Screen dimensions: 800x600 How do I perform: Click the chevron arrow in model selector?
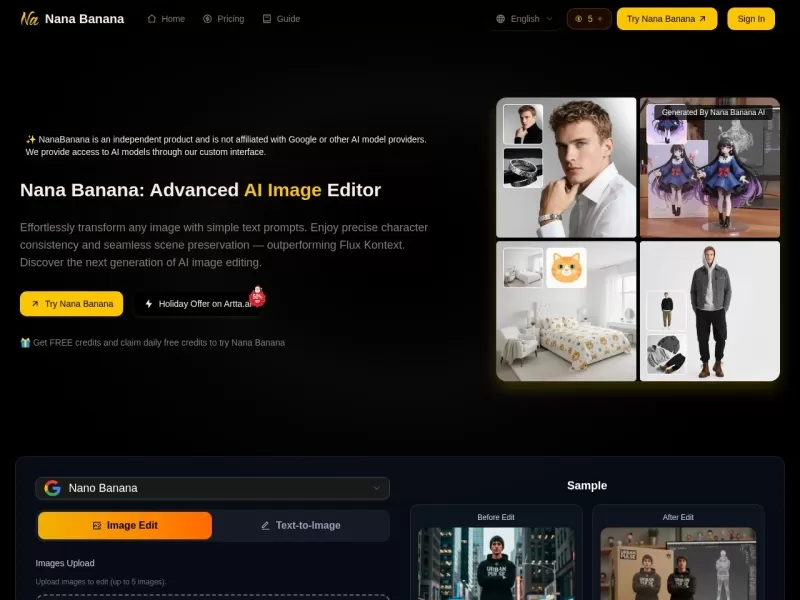point(376,488)
